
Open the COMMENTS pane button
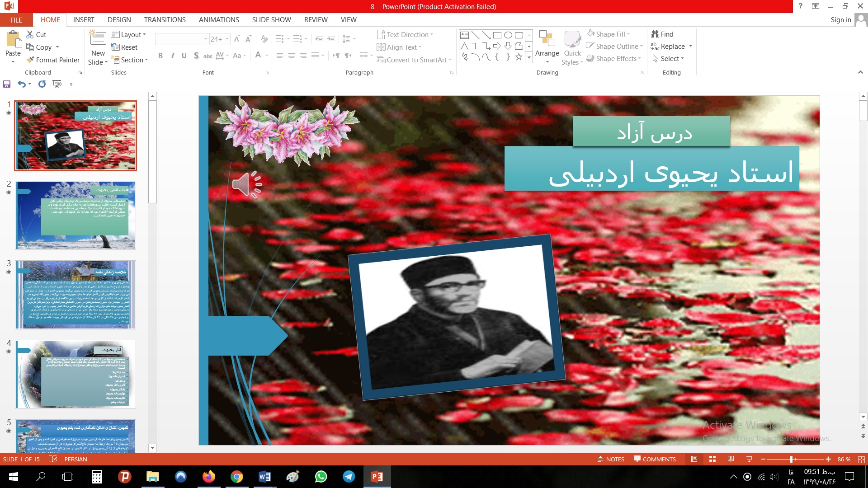click(655, 459)
